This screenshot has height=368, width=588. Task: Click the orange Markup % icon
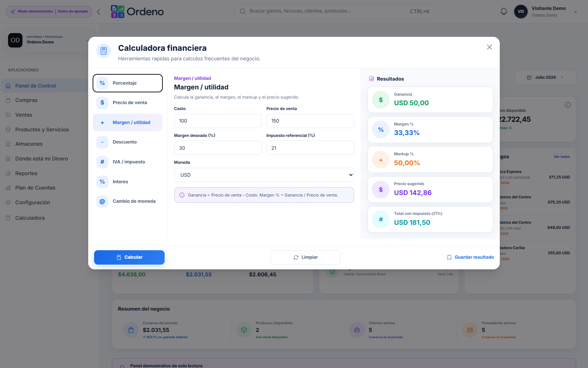tap(381, 160)
